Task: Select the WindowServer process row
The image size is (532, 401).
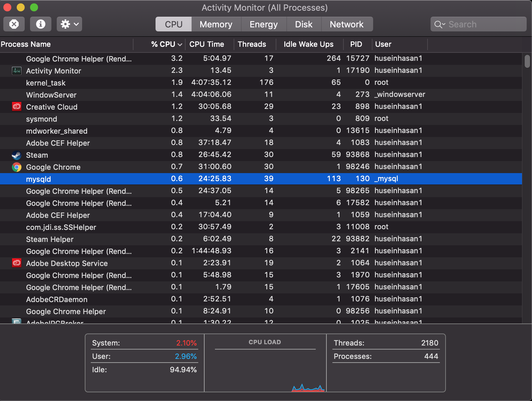Action: tap(261, 95)
